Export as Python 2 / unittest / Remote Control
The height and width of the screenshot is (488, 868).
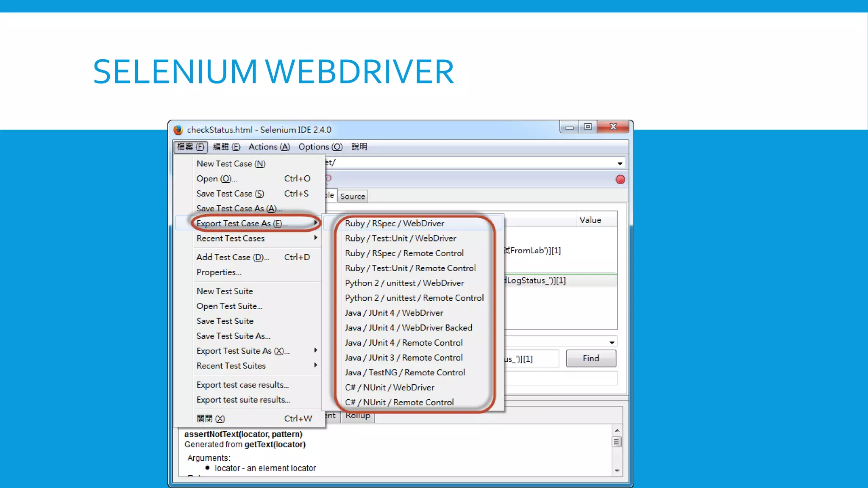click(x=413, y=298)
